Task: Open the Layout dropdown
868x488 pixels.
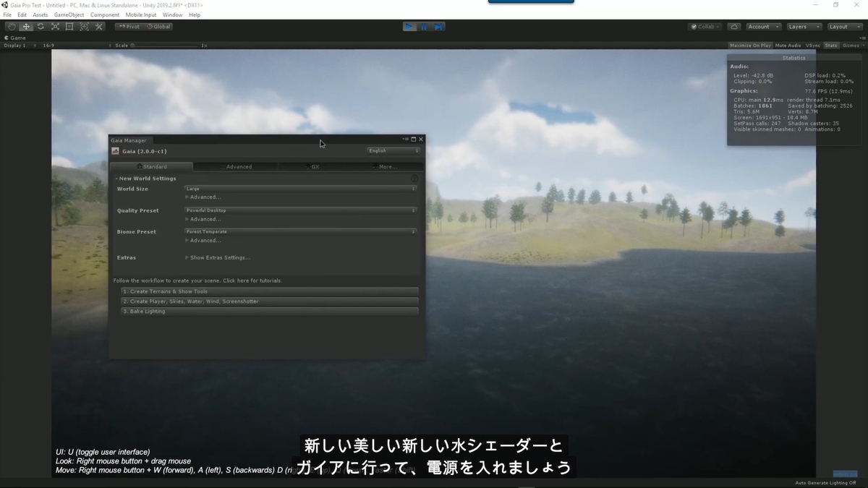Action: pos(843,27)
